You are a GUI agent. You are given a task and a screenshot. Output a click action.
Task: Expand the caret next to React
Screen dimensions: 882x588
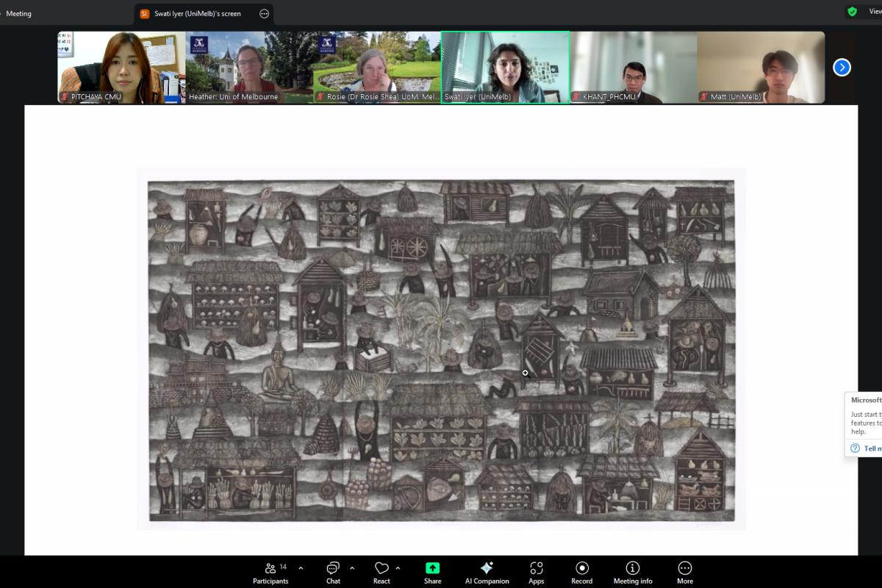pyautogui.click(x=398, y=568)
